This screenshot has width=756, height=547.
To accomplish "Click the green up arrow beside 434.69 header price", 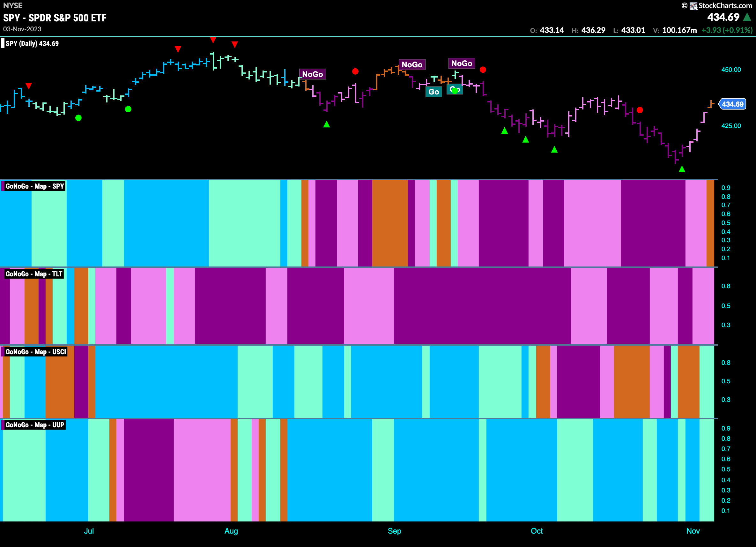I will coord(747,17).
